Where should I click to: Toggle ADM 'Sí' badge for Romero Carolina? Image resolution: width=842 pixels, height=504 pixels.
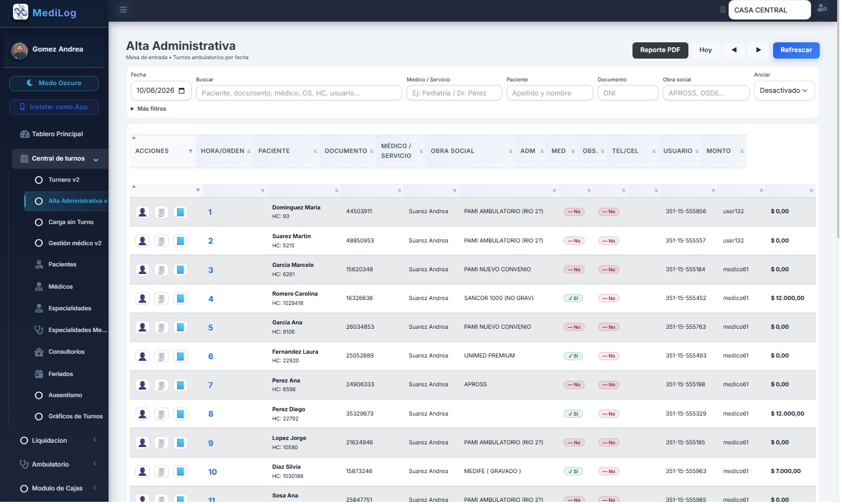tap(573, 298)
